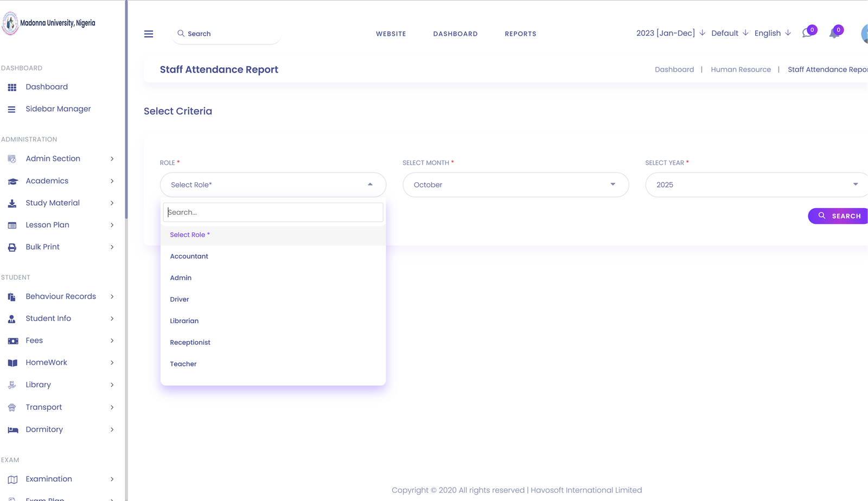The height and width of the screenshot is (501, 868).
Task: Open the notifications bell icon
Action: pos(834,34)
